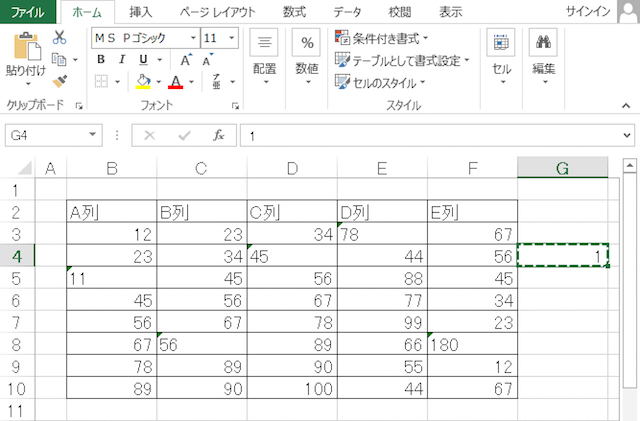Click the cell borders icon
Screen dimensions: 640x421
pyautogui.click(x=101, y=81)
